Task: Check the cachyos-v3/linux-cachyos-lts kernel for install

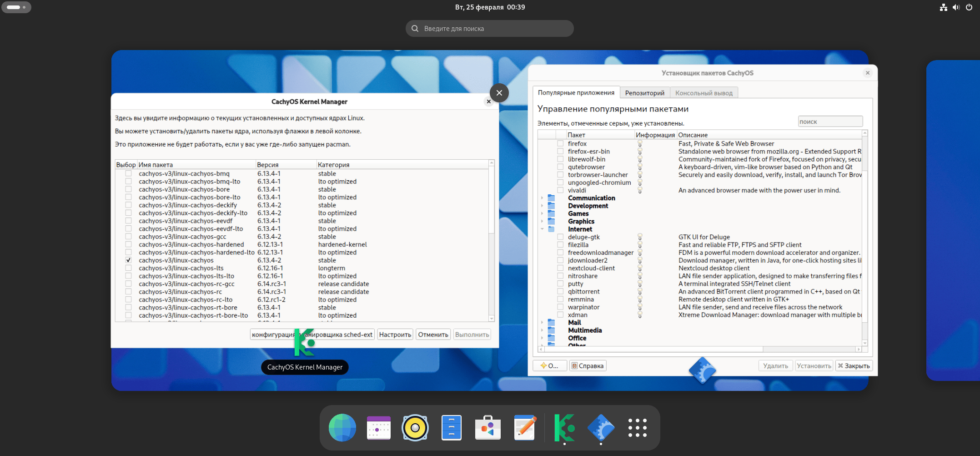Action: [128, 268]
